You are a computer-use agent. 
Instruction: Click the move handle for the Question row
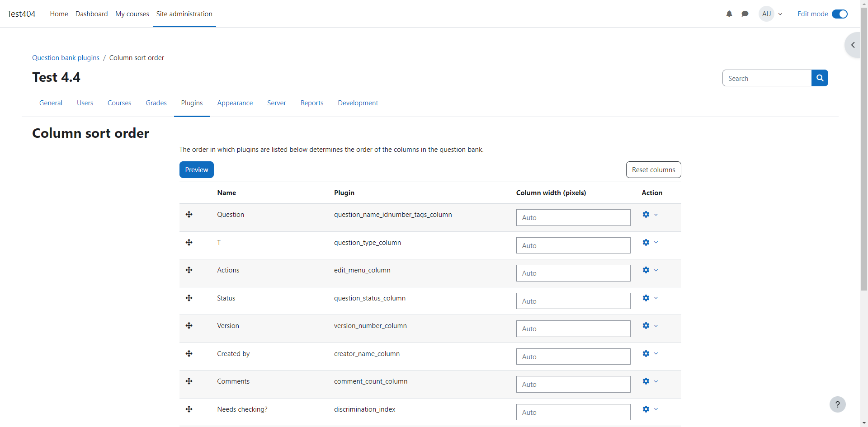tap(189, 215)
